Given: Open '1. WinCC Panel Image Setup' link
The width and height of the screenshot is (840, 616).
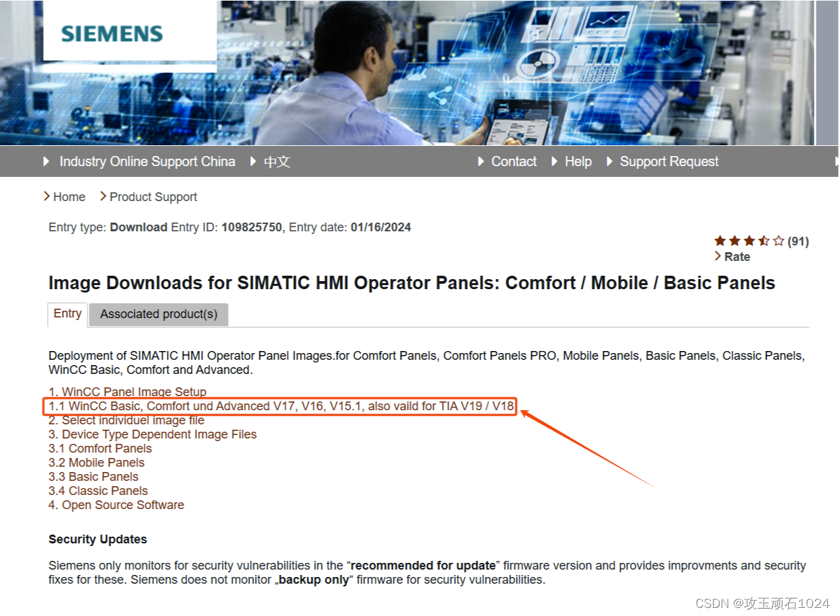Looking at the screenshot, I should (x=128, y=391).
